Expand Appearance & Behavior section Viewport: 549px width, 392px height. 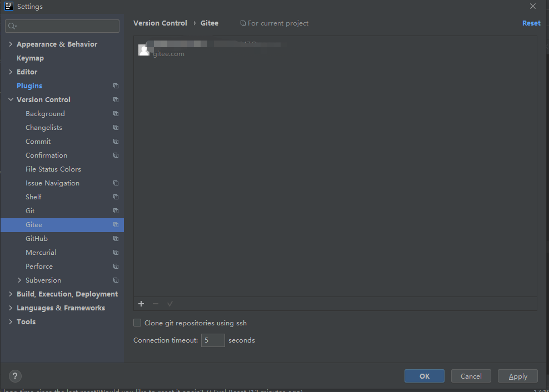point(11,44)
